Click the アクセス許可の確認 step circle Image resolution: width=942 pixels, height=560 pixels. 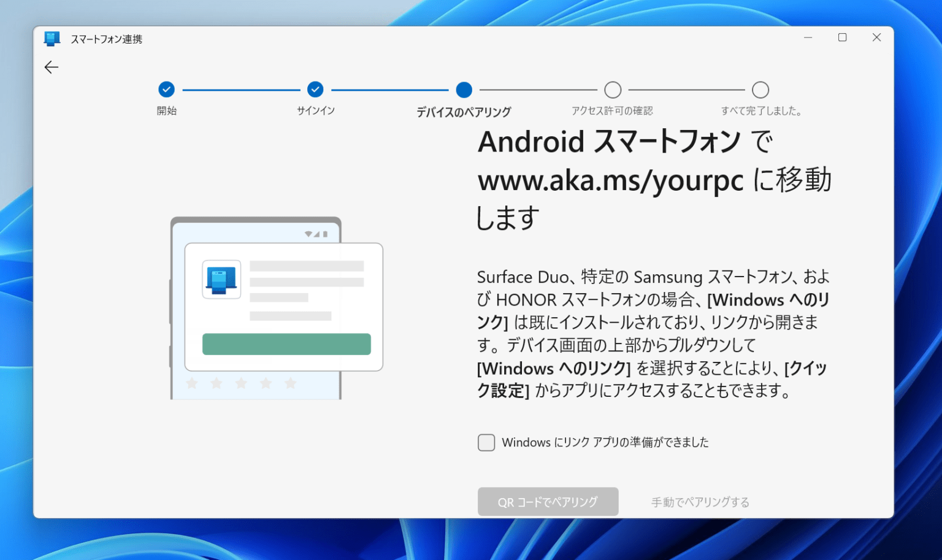(x=613, y=90)
